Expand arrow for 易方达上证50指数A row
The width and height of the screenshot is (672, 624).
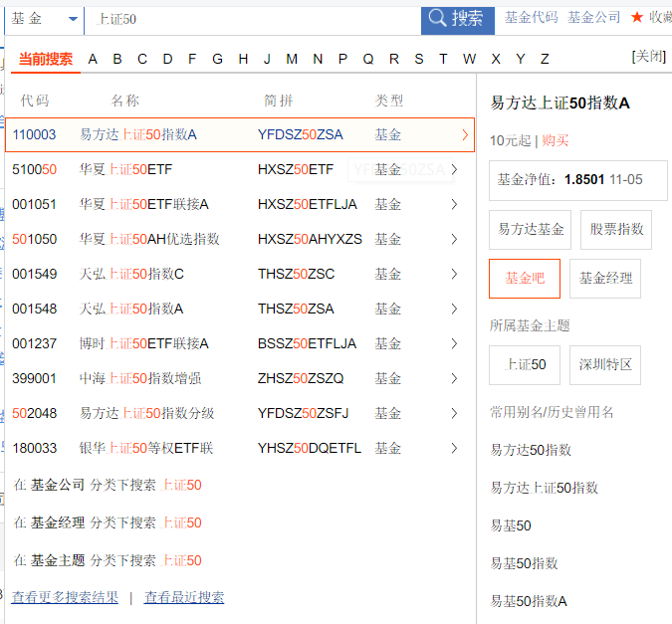465,135
